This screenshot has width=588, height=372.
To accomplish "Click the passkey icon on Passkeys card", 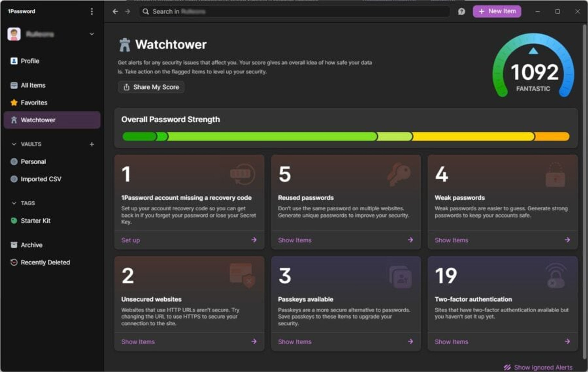I will pos(400,277).
